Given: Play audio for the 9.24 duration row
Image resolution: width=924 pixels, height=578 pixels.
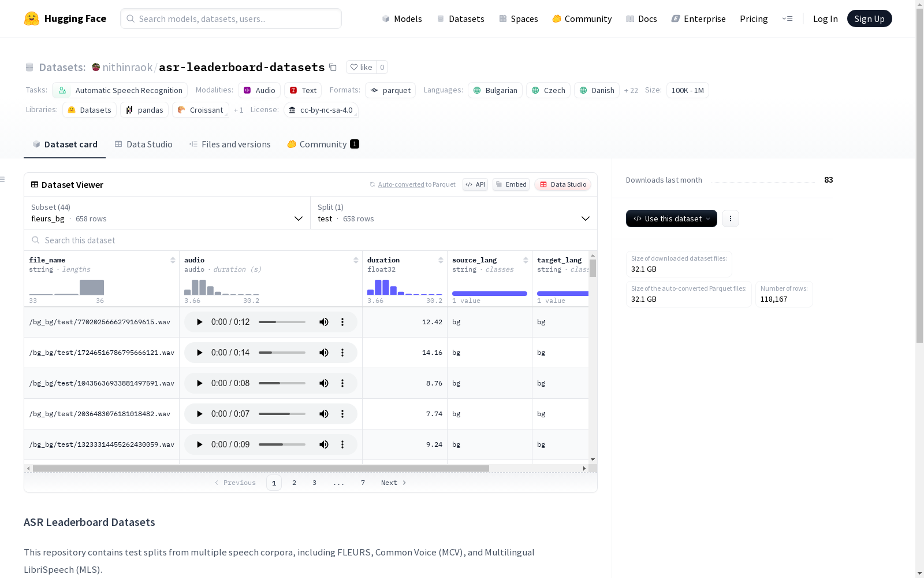Looking at the screenshot, I should click(x=199, y=444).
